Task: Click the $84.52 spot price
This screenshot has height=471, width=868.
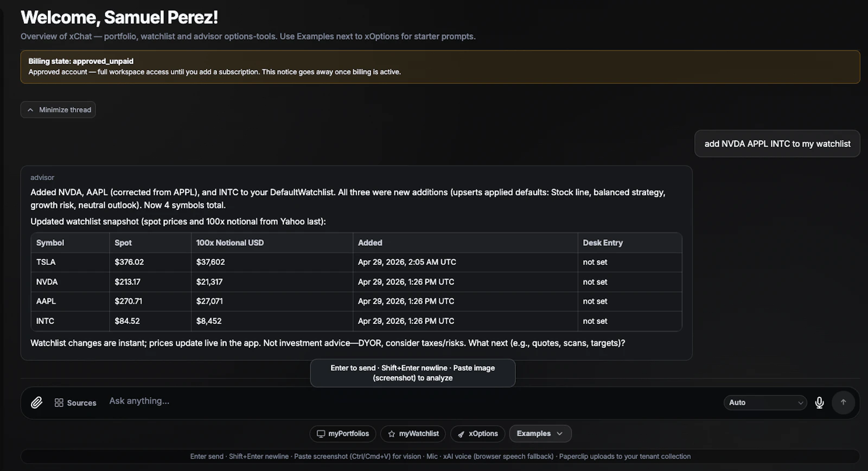Action: tap(127, 321)
